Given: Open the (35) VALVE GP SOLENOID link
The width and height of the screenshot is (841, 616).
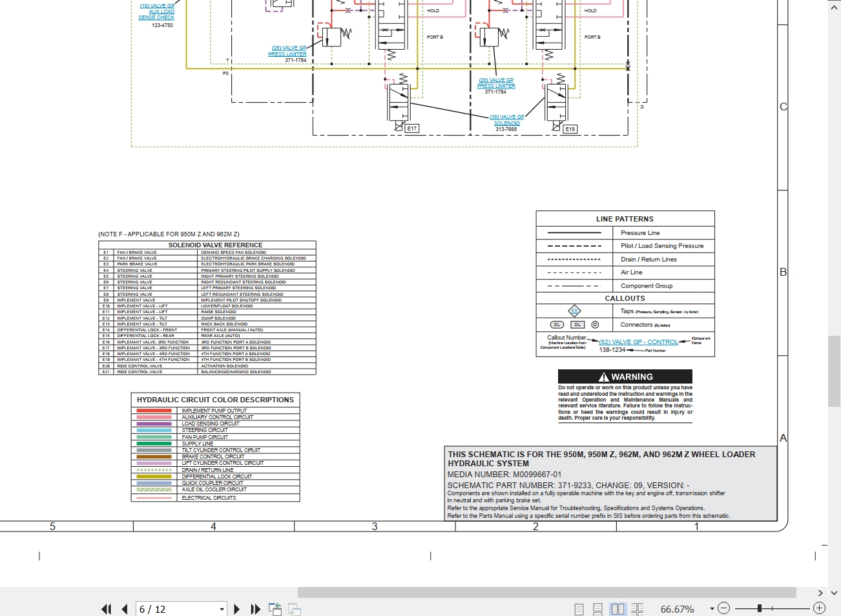Looking at the screenshot, I should [x=507, y=120].
